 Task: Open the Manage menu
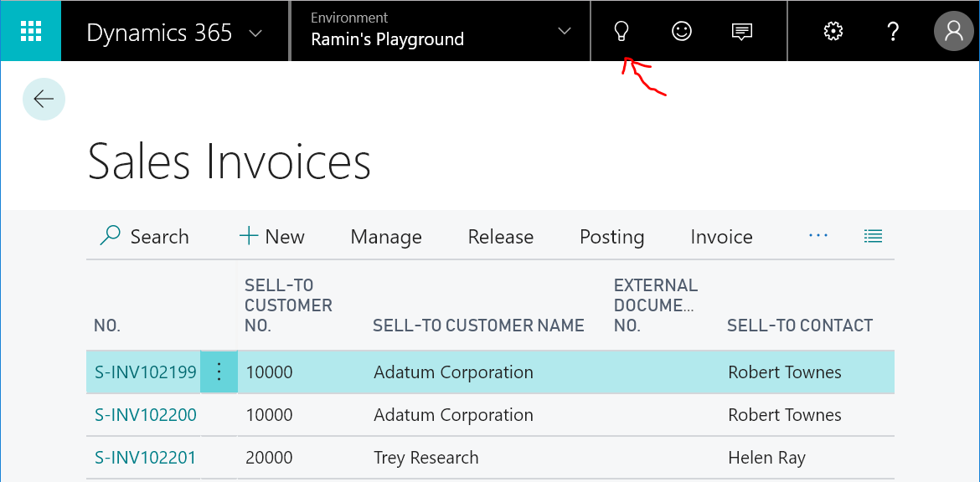click(x=386, y=237)
